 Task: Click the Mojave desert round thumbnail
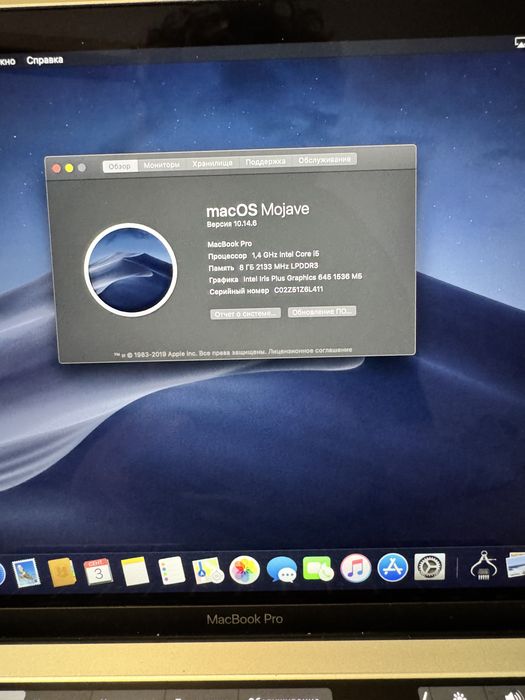(x=130, y=270)
